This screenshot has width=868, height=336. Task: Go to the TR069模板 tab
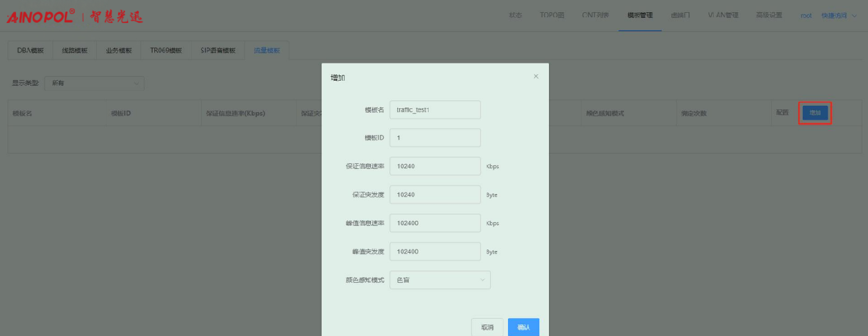[x=166, y=51]
